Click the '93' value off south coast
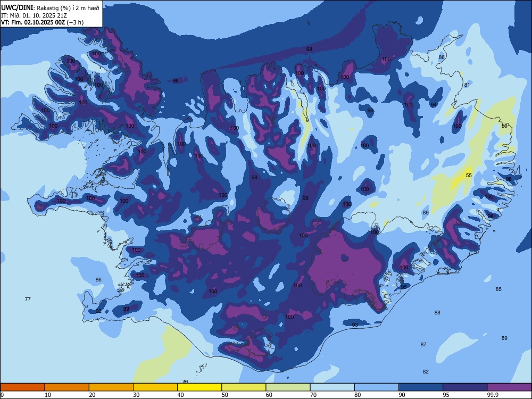532x399 pixels. tap(355, 325)
